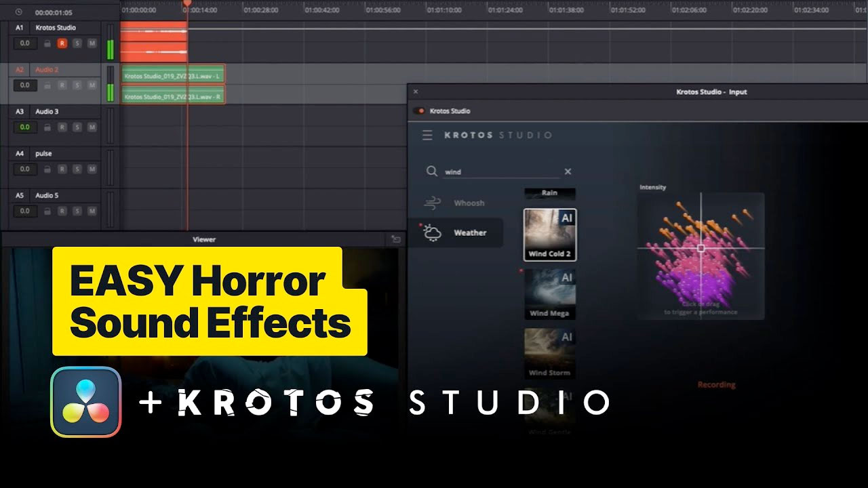Choose the Wind Cold 2 preset thumbnail

(550, 235)
